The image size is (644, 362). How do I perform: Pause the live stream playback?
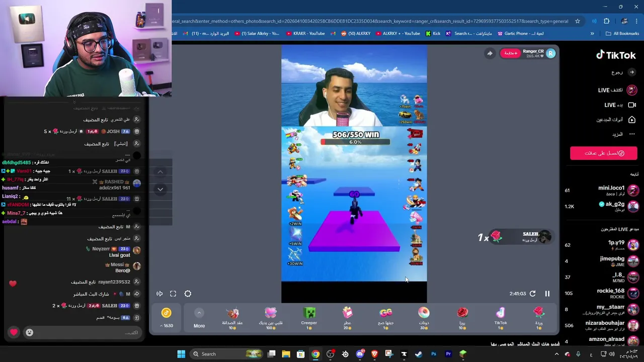tap(547, 294)
